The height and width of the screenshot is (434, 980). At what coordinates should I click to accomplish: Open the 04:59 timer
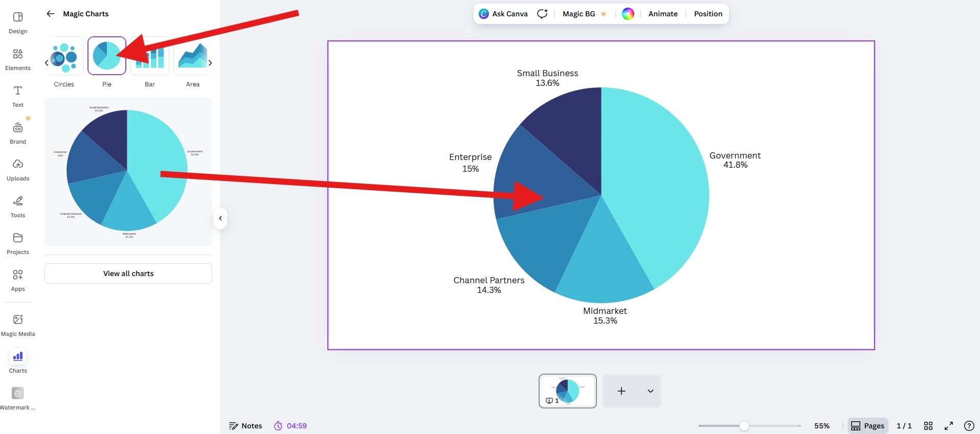(291, 426)
